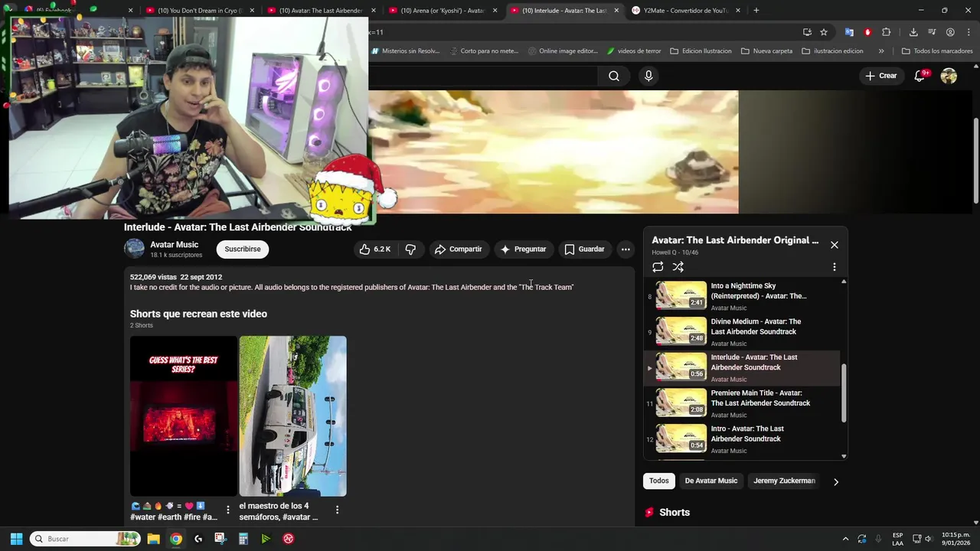Open options for el maestro short
The image size is (980, 551).
337,510
